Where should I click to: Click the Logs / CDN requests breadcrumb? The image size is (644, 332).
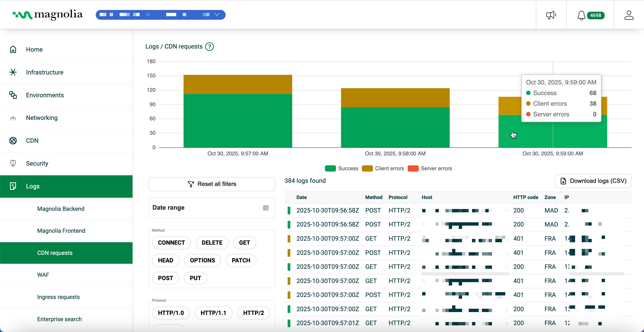(x=174, y=47)
